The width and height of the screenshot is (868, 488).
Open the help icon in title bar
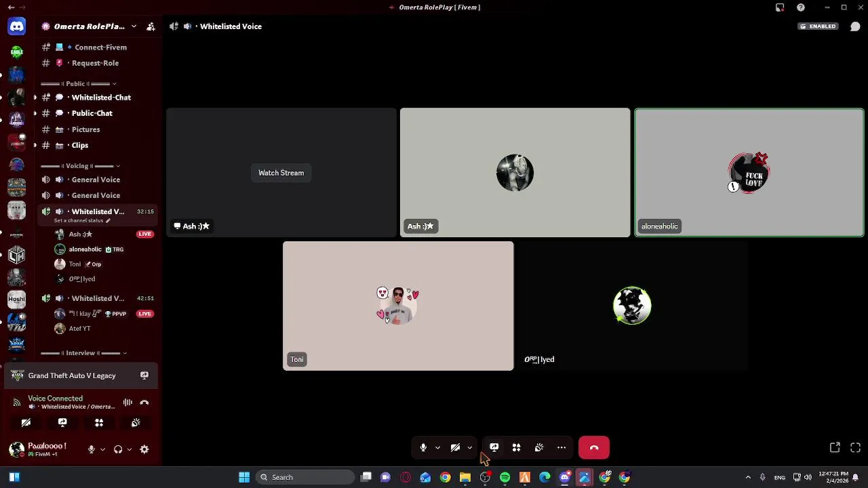801,7
